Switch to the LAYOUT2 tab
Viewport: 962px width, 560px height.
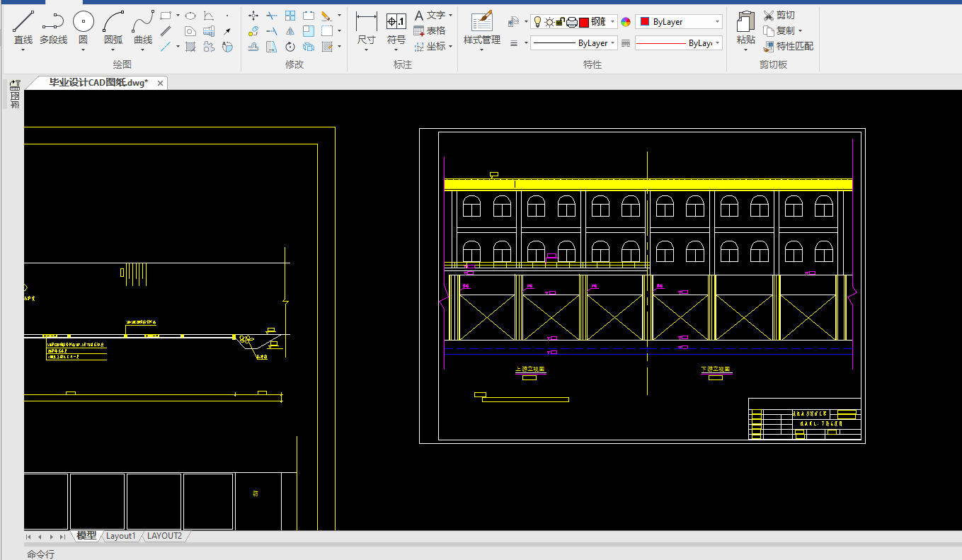click(164, 536)
